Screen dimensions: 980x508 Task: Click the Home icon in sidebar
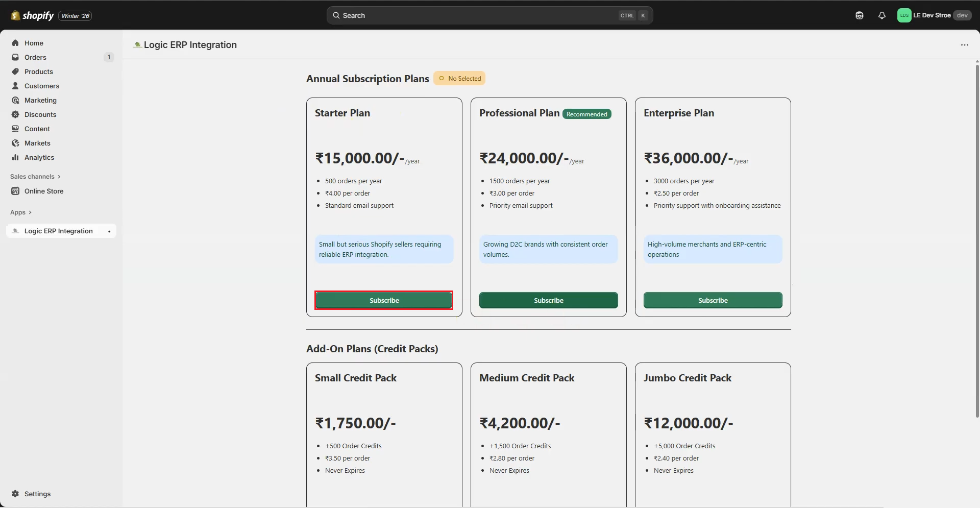pos(15,43)
